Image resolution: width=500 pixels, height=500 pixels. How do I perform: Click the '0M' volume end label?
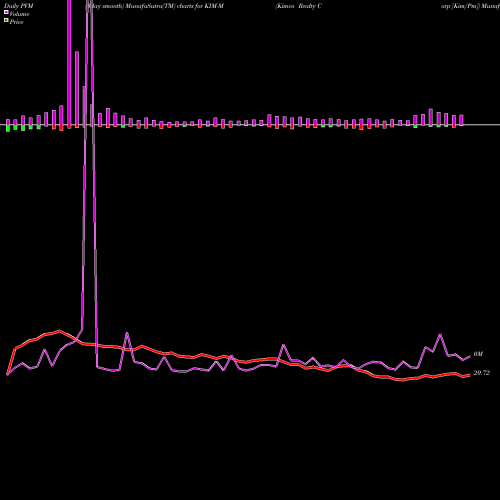(478, 354)
